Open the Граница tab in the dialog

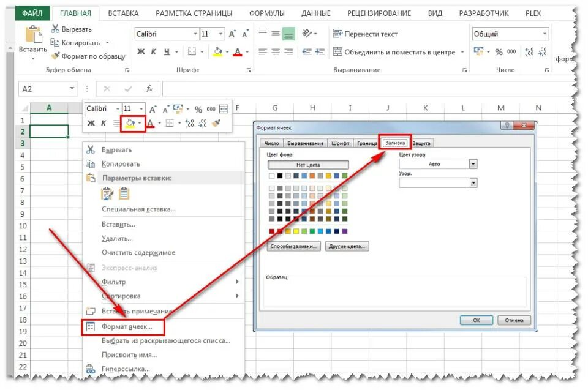(367, 143)
